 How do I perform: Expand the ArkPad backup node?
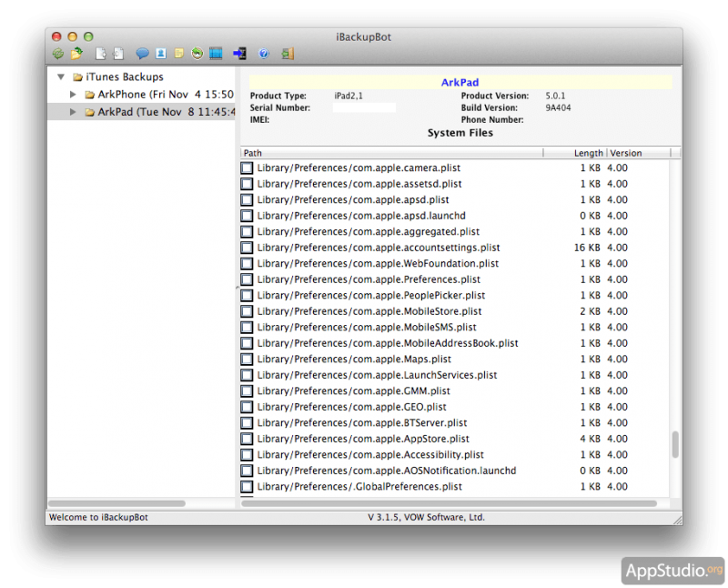point(73,112)
